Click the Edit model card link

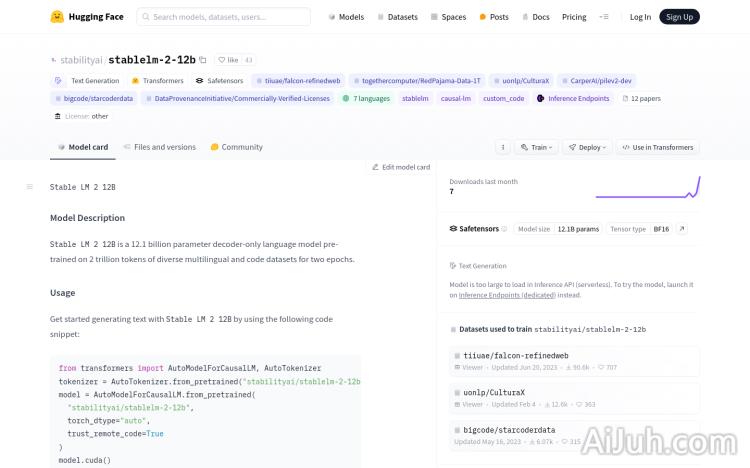tap(401, 167)
